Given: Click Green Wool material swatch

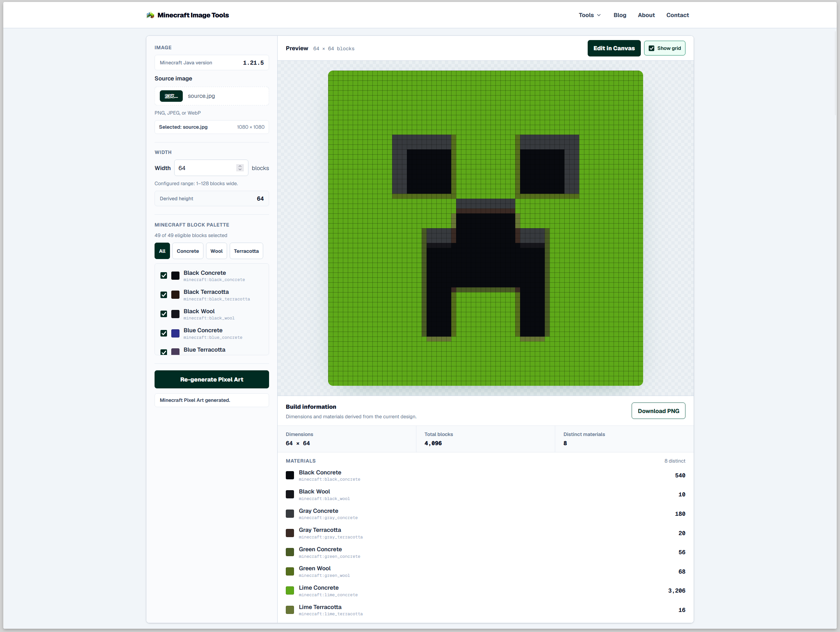Looking at the screenshot, I should pos(290,571).
